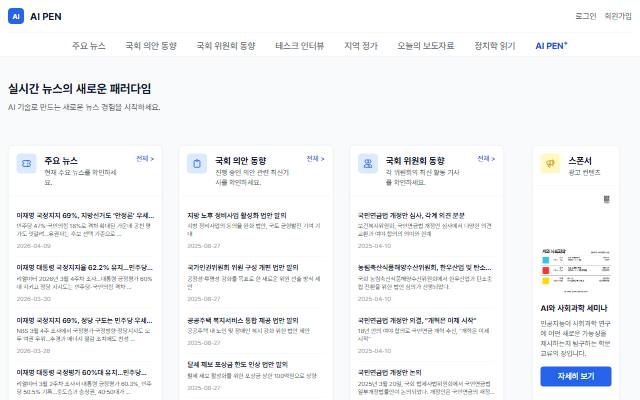Click the 국회 의안 동향 clipboard icon

pos(197,164)
